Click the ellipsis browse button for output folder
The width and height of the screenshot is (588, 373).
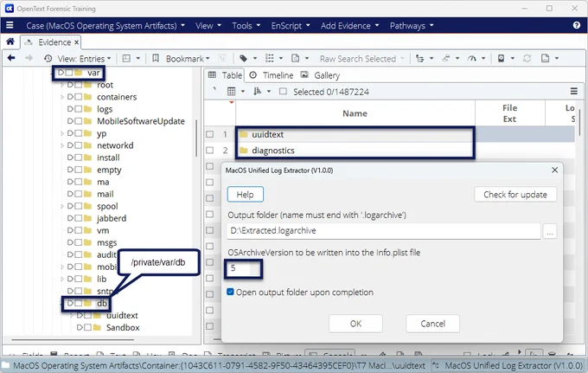coord(550,231)
